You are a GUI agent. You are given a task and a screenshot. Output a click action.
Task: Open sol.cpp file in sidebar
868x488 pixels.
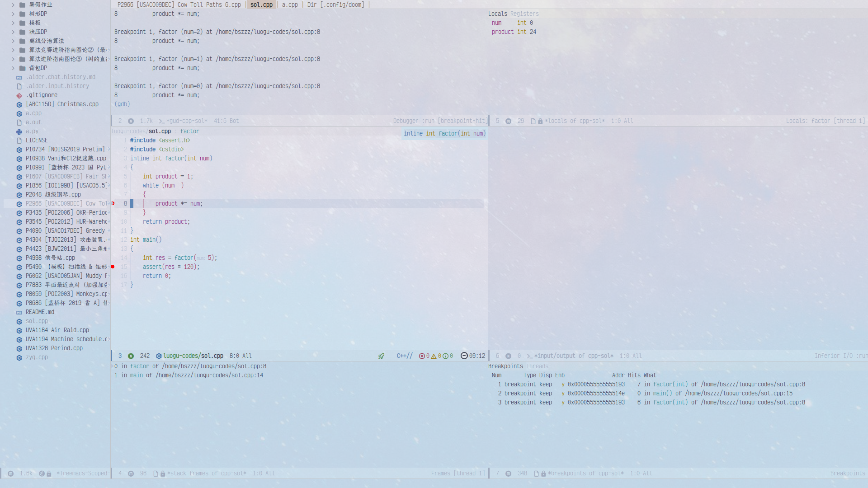pyautogui.click(x=36, y=320)
